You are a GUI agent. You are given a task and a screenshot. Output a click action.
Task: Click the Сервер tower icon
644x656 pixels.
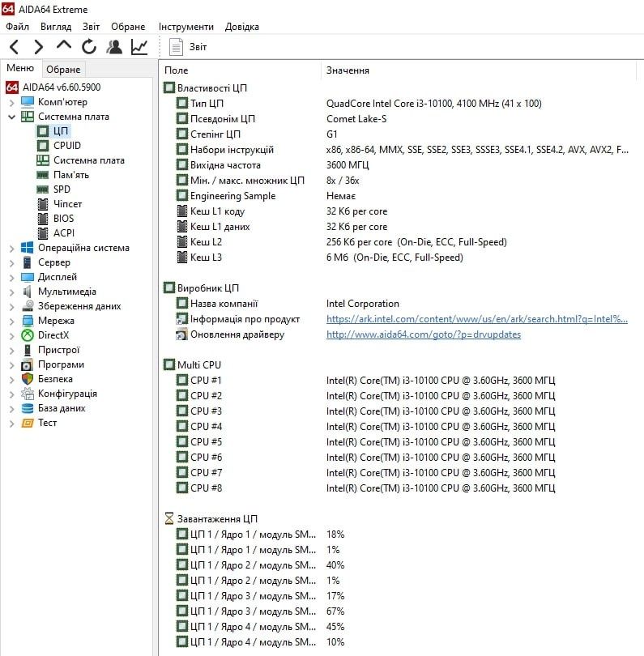point(28,262)
